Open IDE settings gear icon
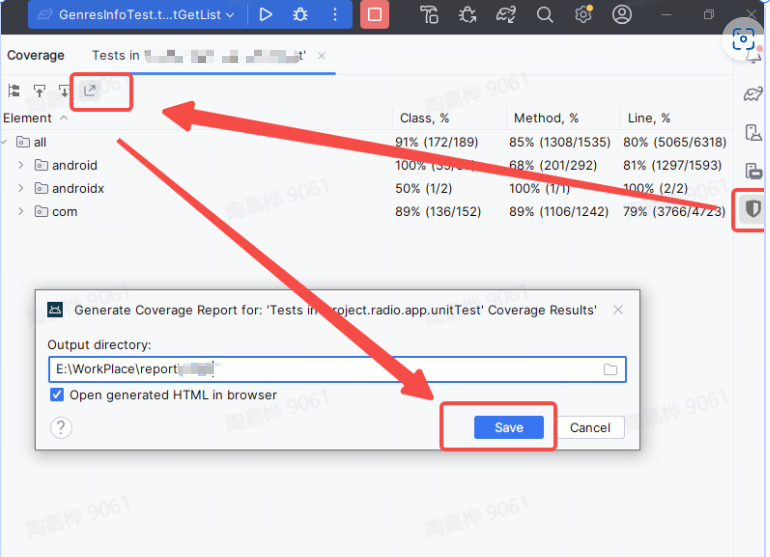This screenshot has height=557, width=770. pos(584,15)
